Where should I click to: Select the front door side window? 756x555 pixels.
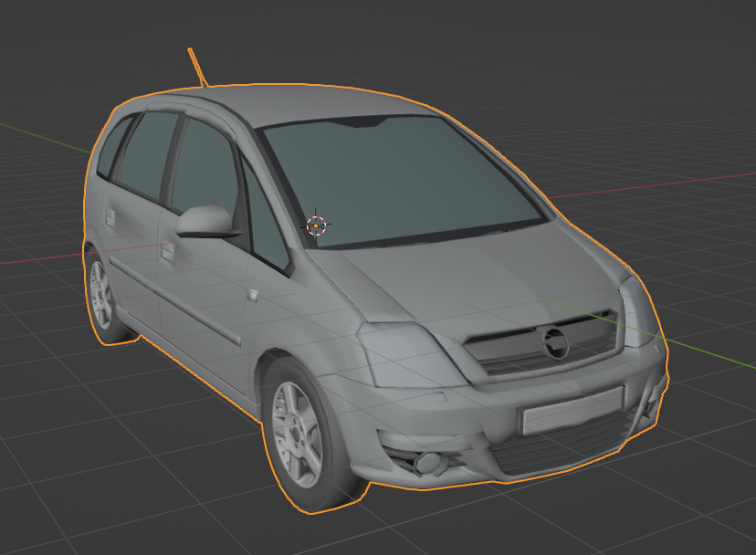[205, 166]
